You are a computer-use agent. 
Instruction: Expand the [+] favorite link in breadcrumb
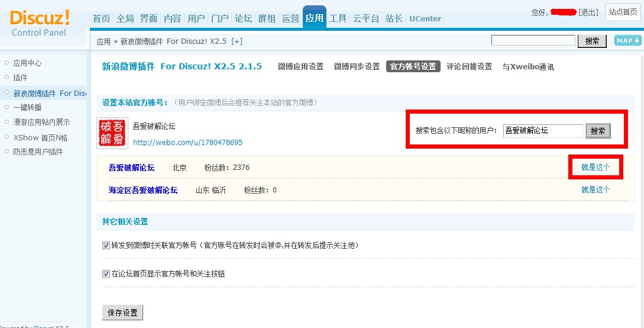point(237,41)
